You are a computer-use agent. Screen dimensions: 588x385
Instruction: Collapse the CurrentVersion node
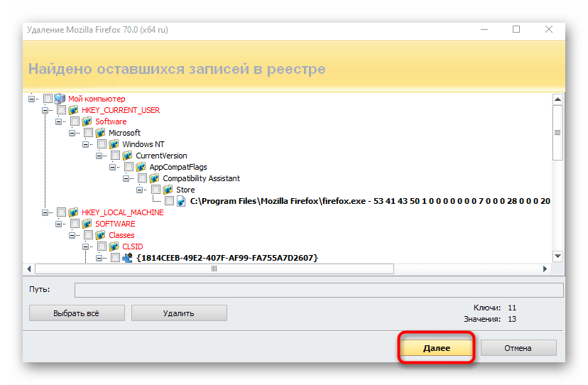[x=99, y=156]
